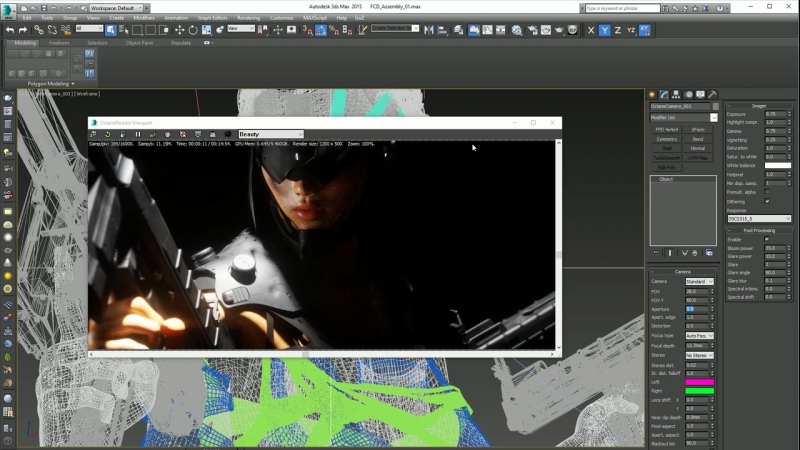The image size is (800, 450).
Task: Open the Motion command panel tab
Action: (x=689, y=94)
